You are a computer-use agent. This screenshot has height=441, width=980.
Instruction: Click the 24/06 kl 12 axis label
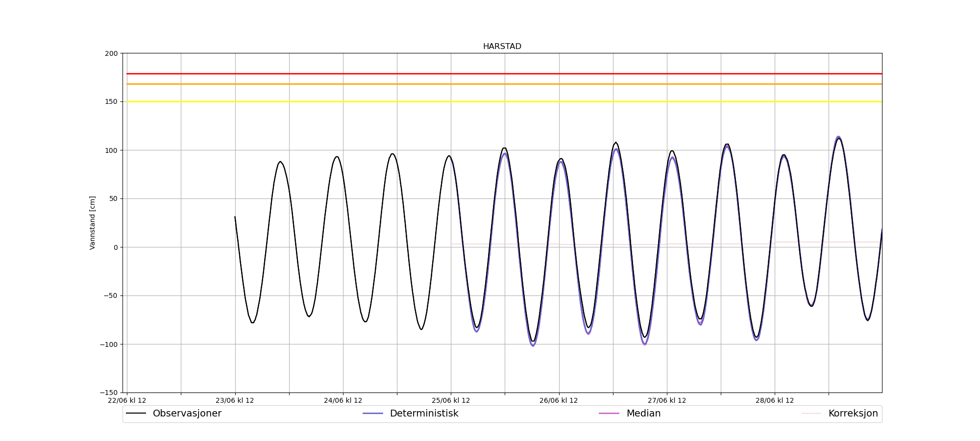343,401
